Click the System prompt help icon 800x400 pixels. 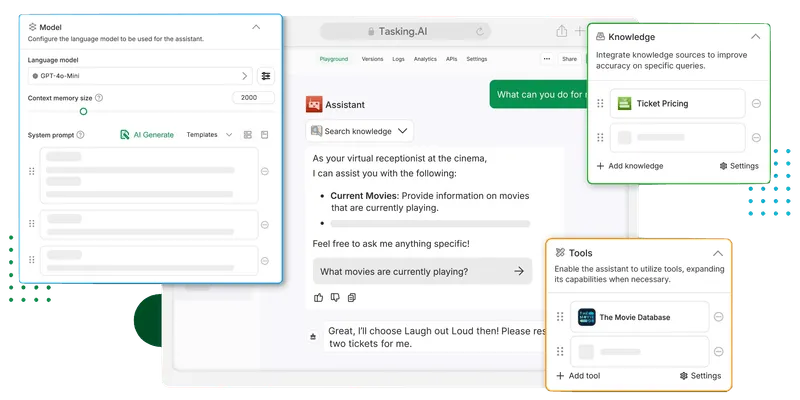81,135
